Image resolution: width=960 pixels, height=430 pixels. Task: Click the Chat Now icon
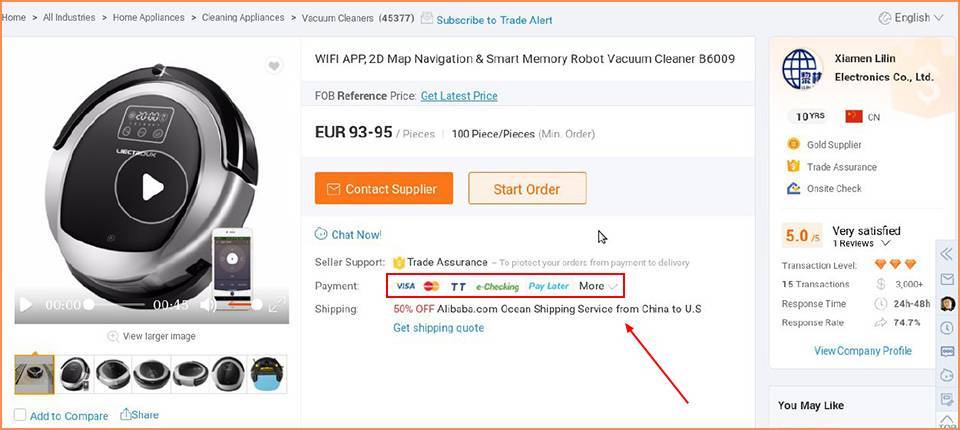[321, 234]
